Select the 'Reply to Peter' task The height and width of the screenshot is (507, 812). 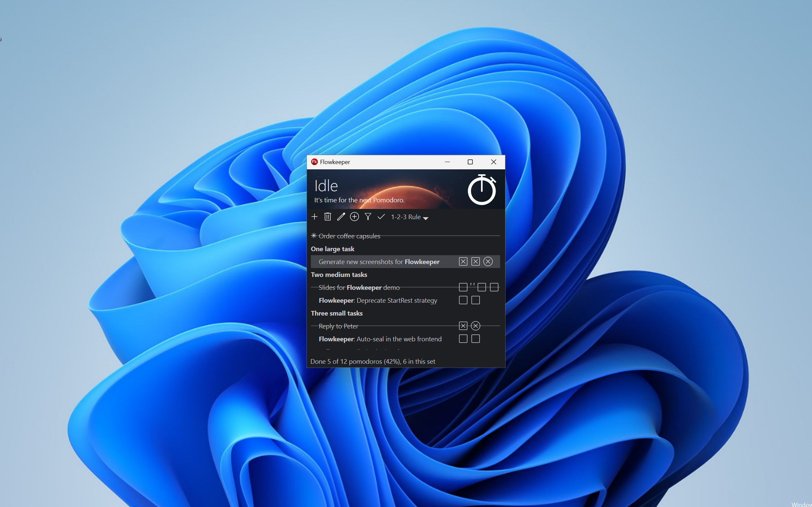click(x=405, y=326)
